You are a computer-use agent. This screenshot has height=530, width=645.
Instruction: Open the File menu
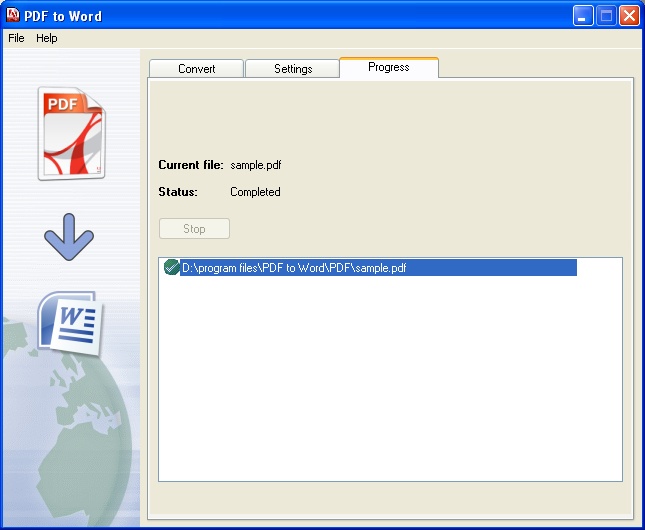tap(16, 38)
